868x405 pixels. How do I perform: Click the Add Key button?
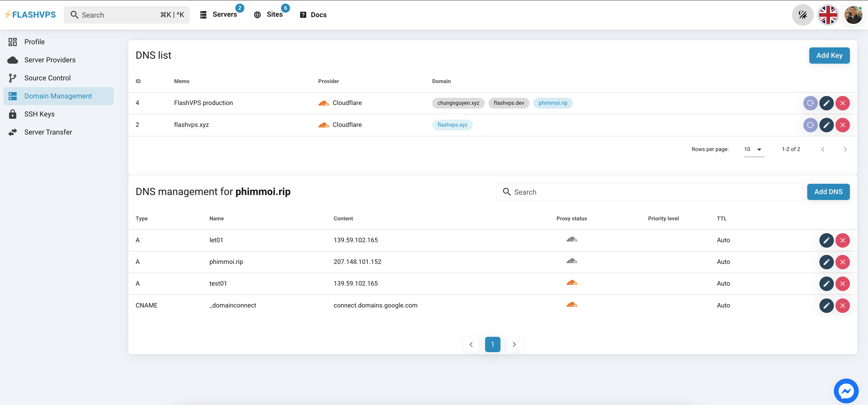pos(829,55)
